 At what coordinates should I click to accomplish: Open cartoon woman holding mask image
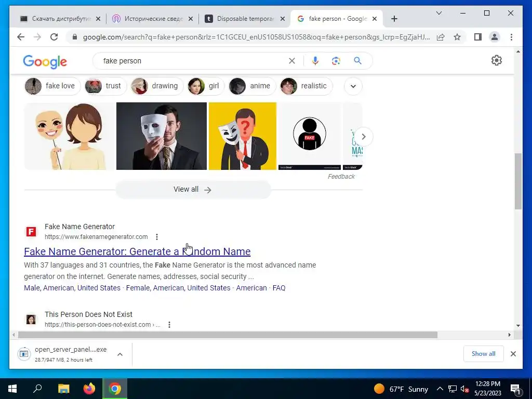click(x=69, y=136)
